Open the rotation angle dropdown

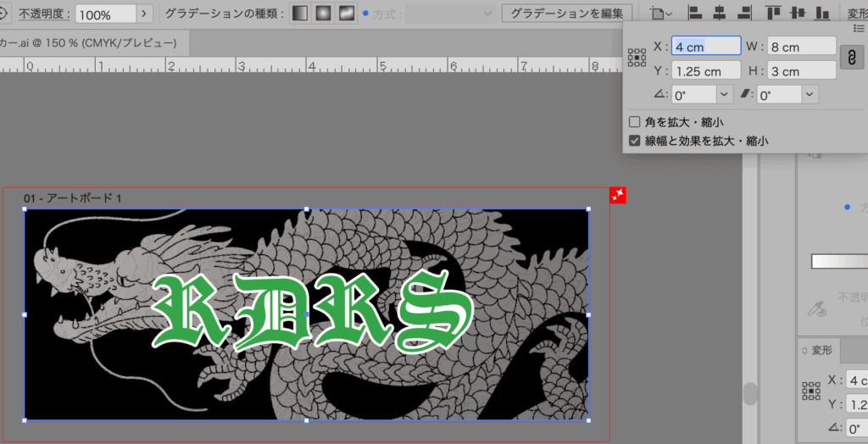click(x=725, y=95)
